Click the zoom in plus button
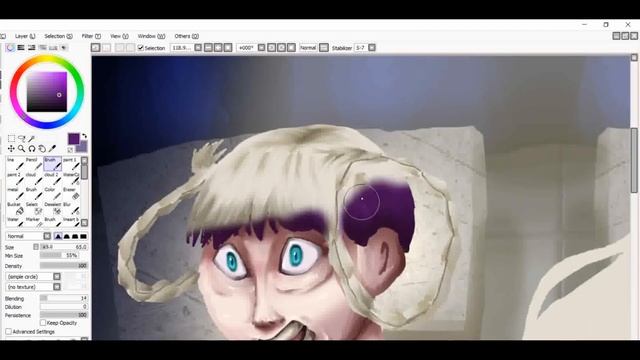640x360 pixels. pos(218,48)
